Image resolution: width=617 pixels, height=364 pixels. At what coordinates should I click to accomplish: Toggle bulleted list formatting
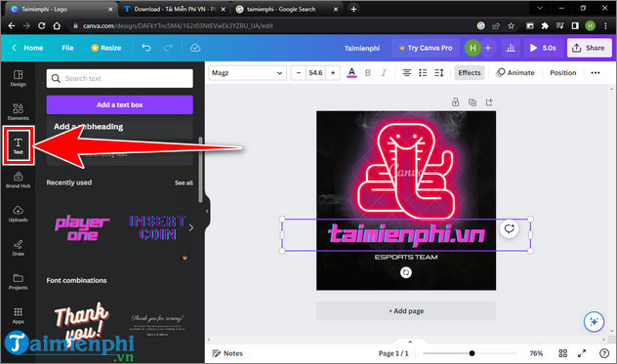point(423,73)
